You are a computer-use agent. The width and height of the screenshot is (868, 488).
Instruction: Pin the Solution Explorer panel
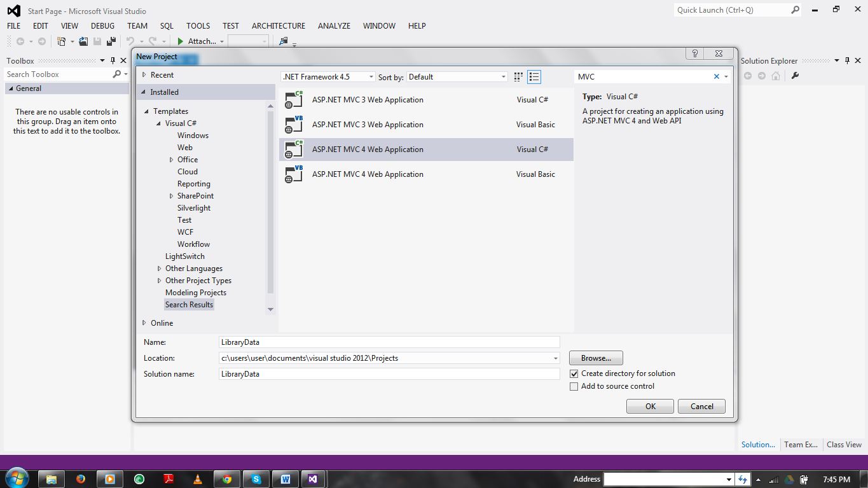point(847,61)
